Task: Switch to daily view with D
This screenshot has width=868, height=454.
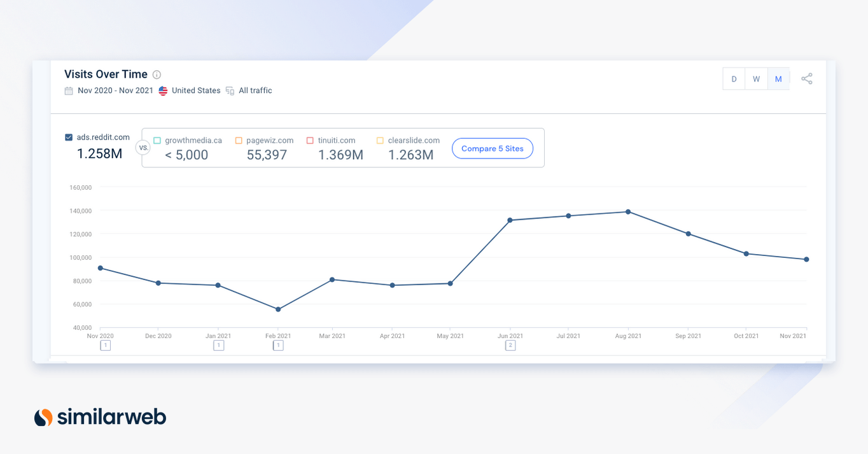Action: coord(734,79)
